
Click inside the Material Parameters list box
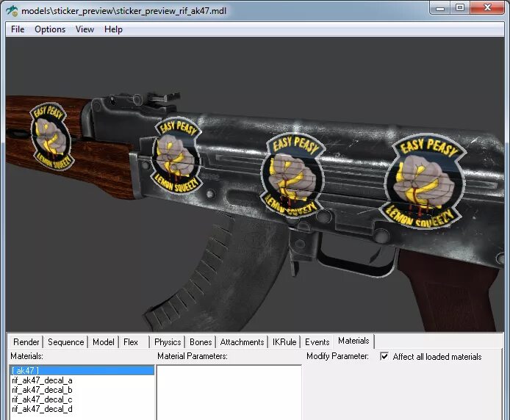tap(229, 392)
